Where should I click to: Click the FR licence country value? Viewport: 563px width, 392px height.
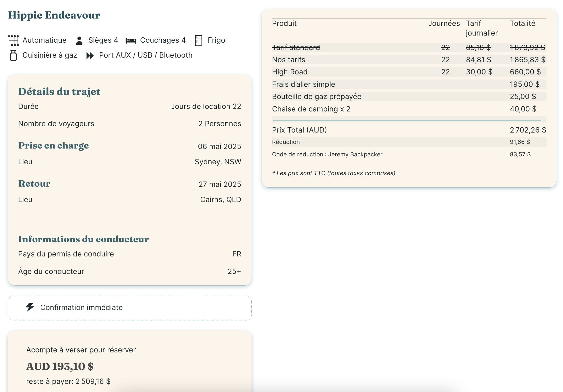[237, 254]
